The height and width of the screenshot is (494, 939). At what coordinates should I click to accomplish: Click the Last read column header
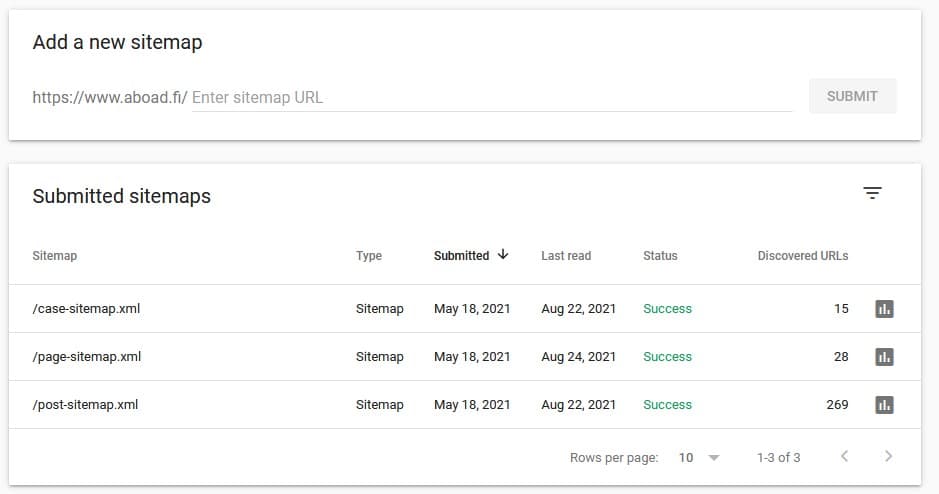(x=566, y=256)
